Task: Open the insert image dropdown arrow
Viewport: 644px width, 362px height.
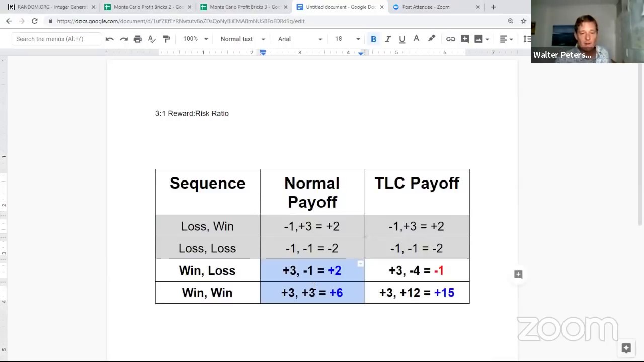Action: pyautogui.click(x=487, y=39)
